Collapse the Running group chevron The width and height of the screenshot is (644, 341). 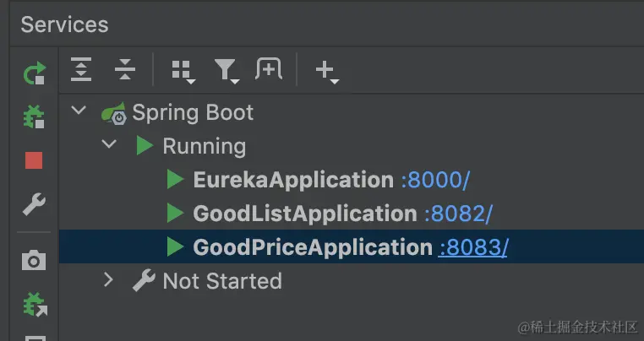point(109,143)
